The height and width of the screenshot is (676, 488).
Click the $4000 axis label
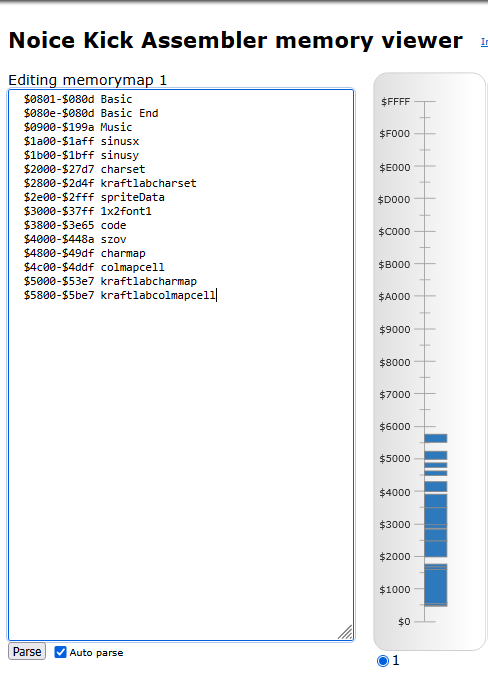coord(394,492)
